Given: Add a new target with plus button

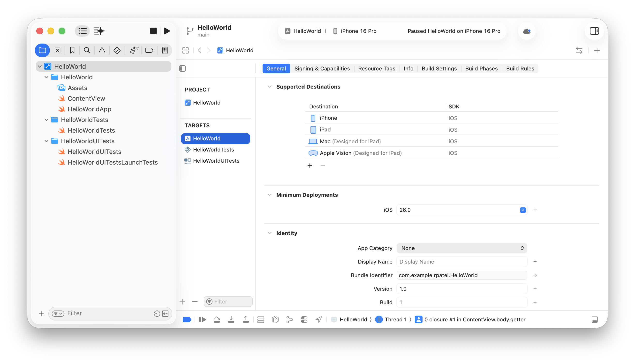Looking at the screenshot, I should (182, 302).
